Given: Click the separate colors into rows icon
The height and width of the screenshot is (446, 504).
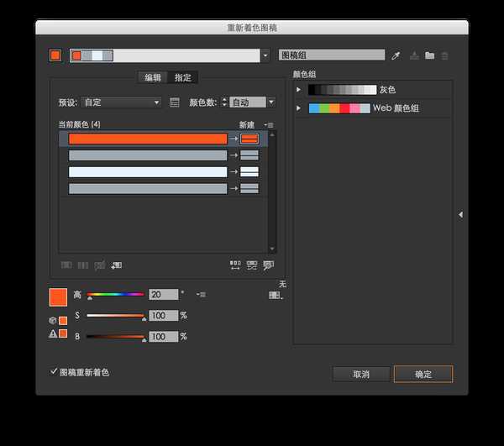Looking at the screenshot, I should [83, 265].
